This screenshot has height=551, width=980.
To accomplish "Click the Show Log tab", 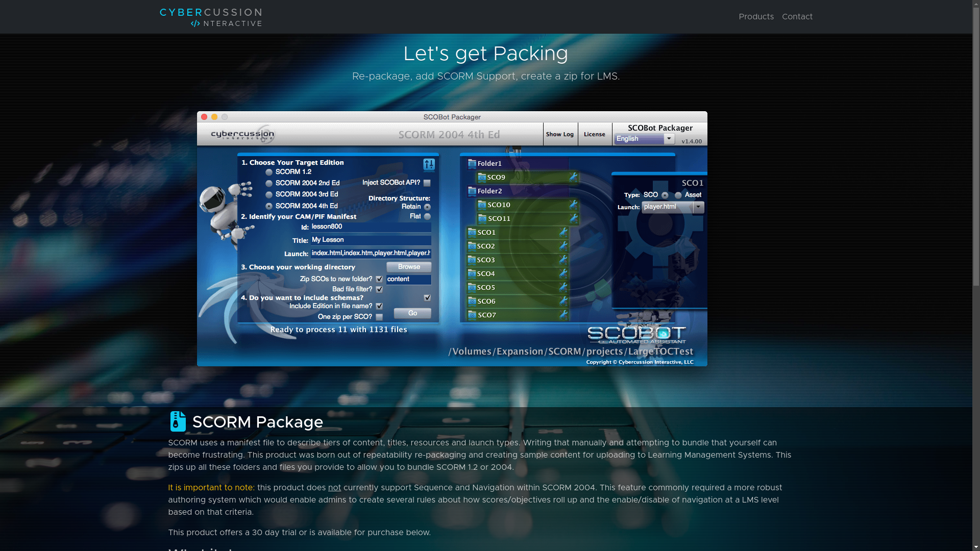I will [560, 134].
